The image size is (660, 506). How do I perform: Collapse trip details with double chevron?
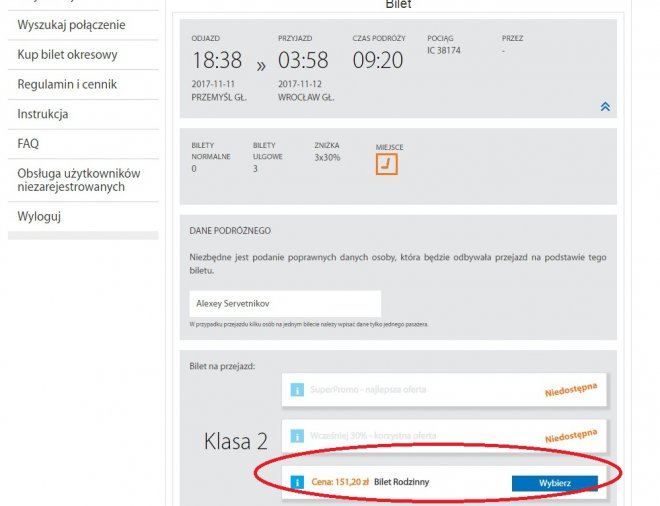click(604, 107)
